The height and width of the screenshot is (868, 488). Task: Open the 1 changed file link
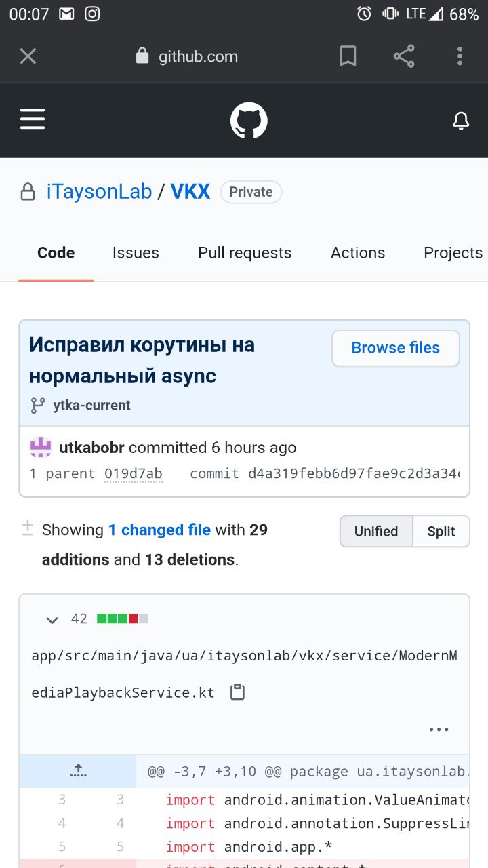click(x=159, y=530)
